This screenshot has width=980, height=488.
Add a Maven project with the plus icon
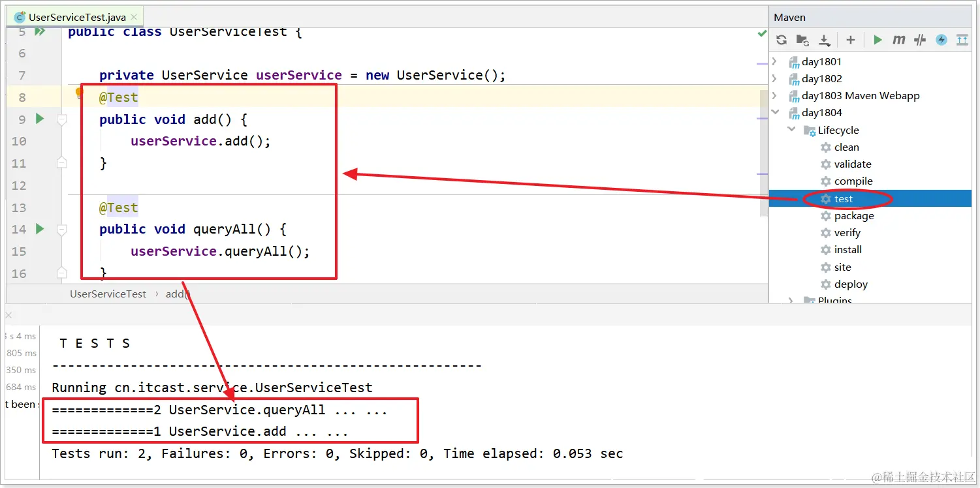[850, 40]
